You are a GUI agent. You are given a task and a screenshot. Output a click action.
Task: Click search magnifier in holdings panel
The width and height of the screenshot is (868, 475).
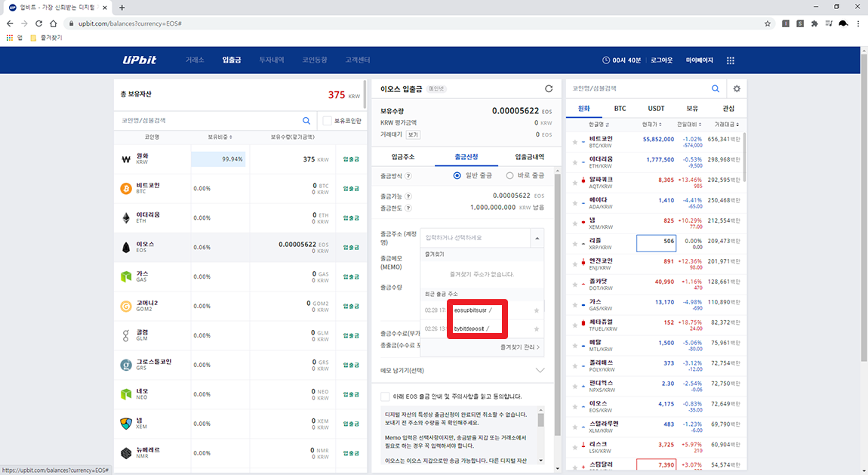(x=306, y=121)
